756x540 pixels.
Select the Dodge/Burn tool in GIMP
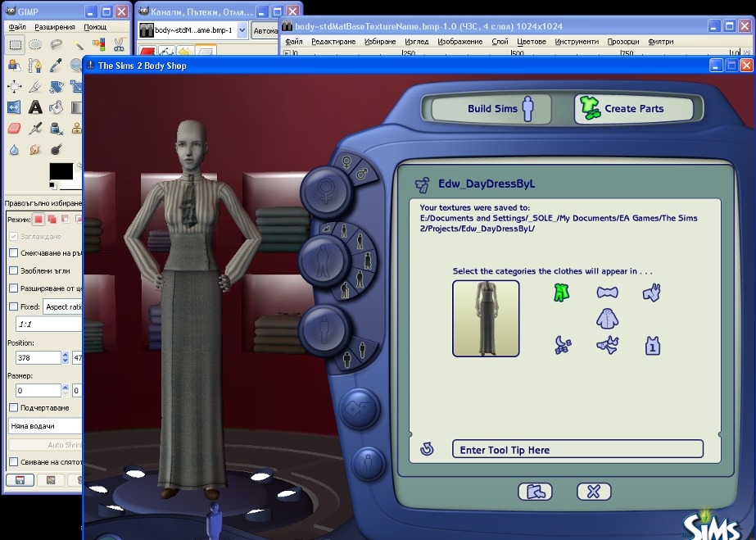[x=56, y=149]
